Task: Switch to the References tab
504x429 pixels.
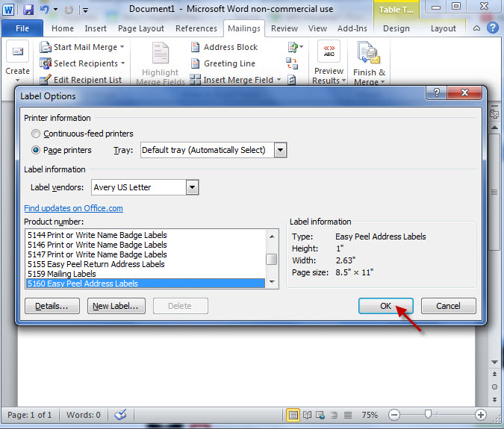Action: [x=196, y=28]
